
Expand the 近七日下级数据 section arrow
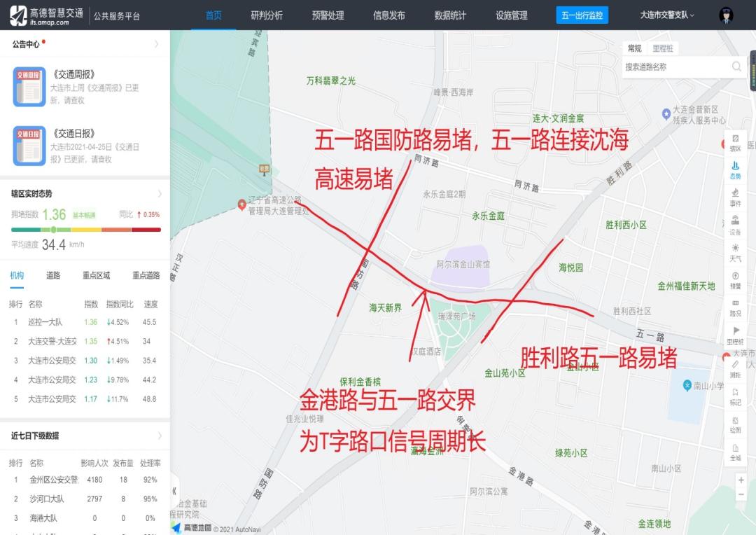pos(160,436)
